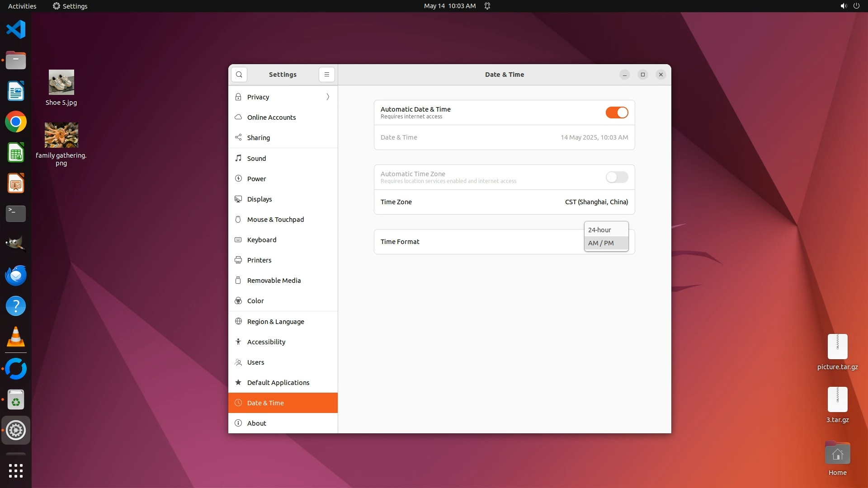Go to the About panel
This screenshot has width=868, height=488.
(x=256, y=423)
